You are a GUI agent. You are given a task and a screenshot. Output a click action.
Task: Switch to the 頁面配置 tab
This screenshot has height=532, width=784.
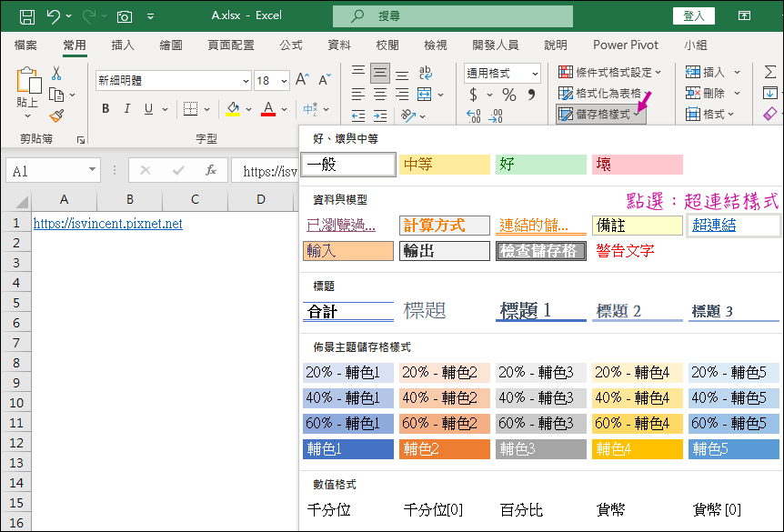[x=230, y=45]
